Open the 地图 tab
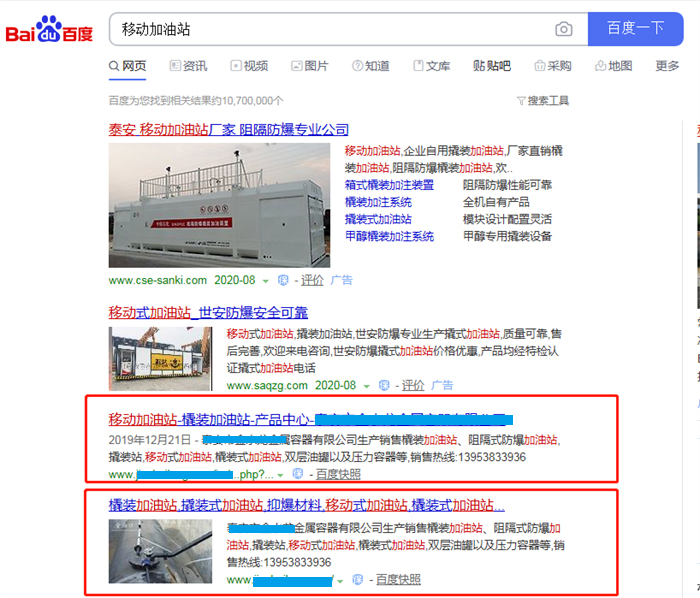The height and width of the screenshot is (598, 700). (613, 66)
